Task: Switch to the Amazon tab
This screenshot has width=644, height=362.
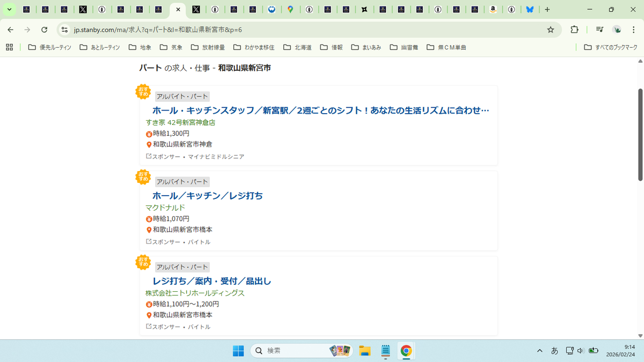Action: coord(493,10)
